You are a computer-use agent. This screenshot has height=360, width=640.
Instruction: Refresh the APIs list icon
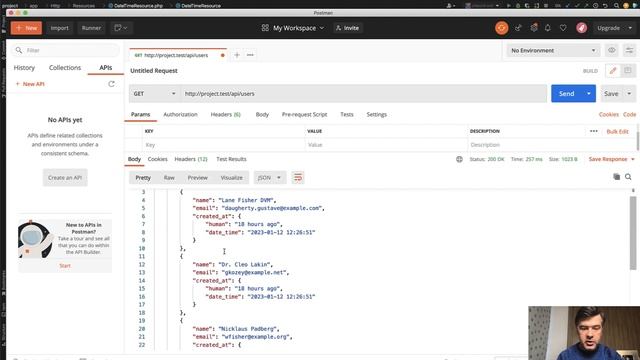click(x=111, y=84)
